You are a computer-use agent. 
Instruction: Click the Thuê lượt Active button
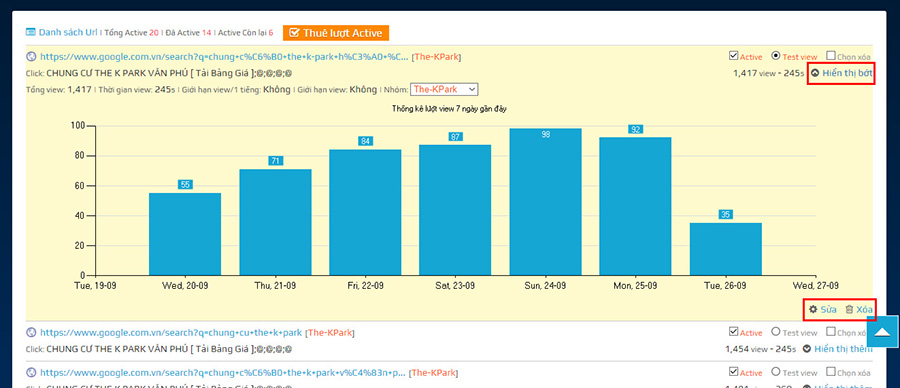point(336,33)
